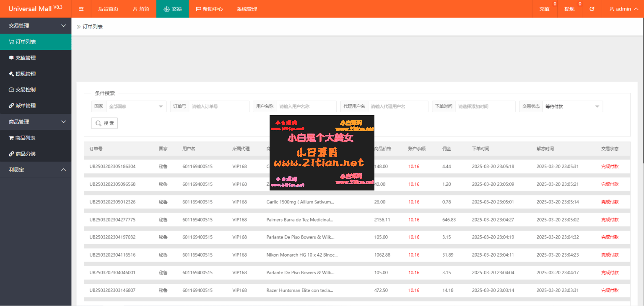Toggle the sidebar collapse hamburger icon
The width and height of the screenshot is (644, 306).
[x=81, y=9]
